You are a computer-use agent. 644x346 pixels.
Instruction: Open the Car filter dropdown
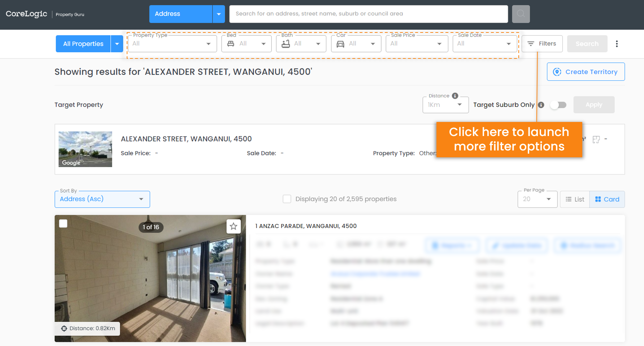pos(356,44)
